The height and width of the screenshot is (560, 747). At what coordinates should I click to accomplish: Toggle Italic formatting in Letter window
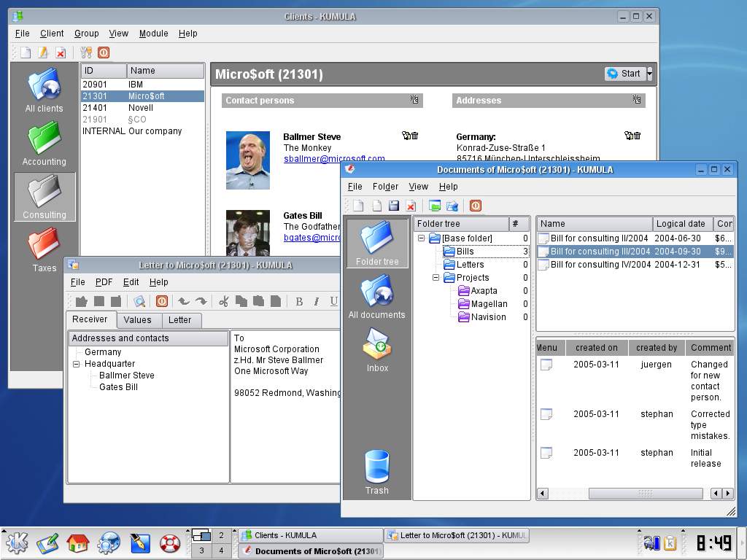click(317, 301)
